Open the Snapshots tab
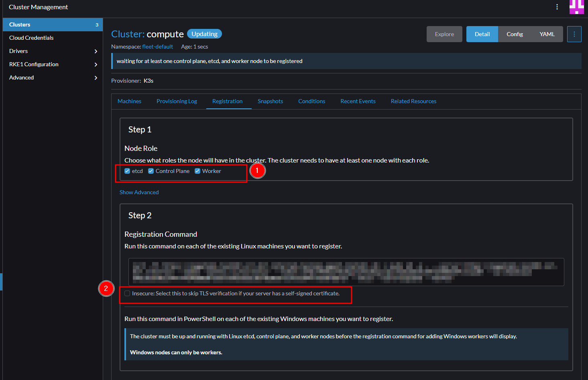Screen dimensions: 588x380 click(x=270, y=101)
